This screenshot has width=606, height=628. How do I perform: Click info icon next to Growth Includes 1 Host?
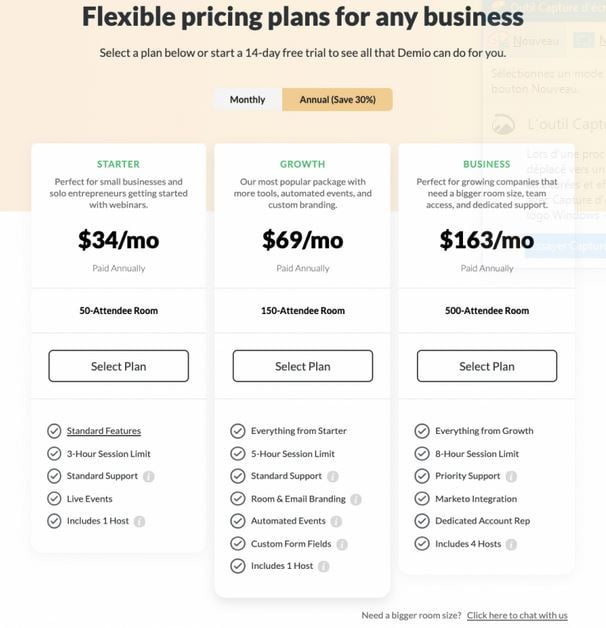tap(323, 566)
